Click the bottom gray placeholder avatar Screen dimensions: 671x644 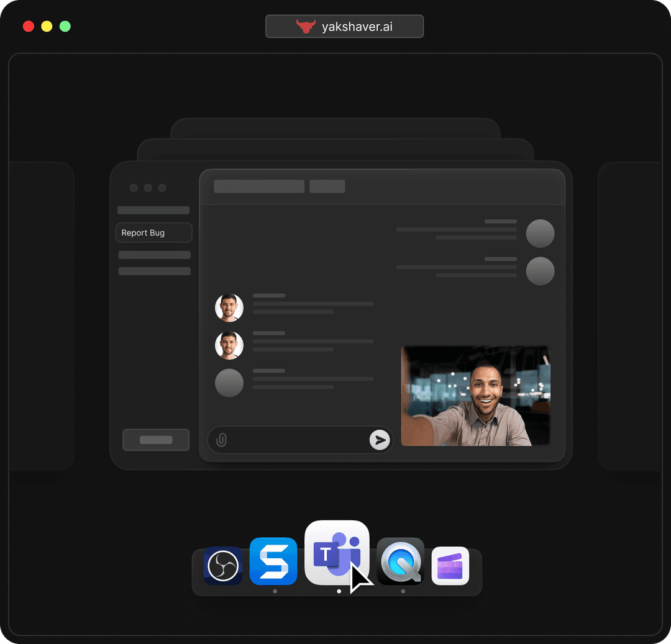[x=229, y=383]
